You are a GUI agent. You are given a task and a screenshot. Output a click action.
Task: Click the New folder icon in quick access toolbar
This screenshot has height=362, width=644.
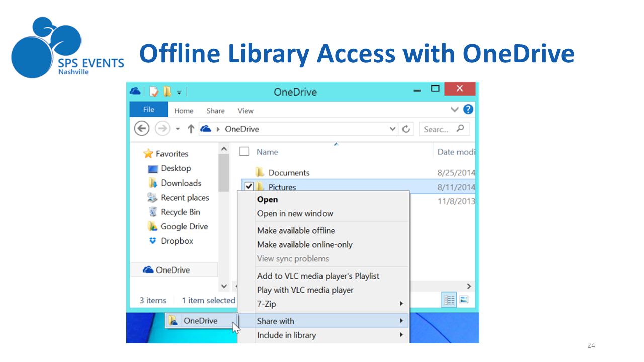[x=167, y=92]
